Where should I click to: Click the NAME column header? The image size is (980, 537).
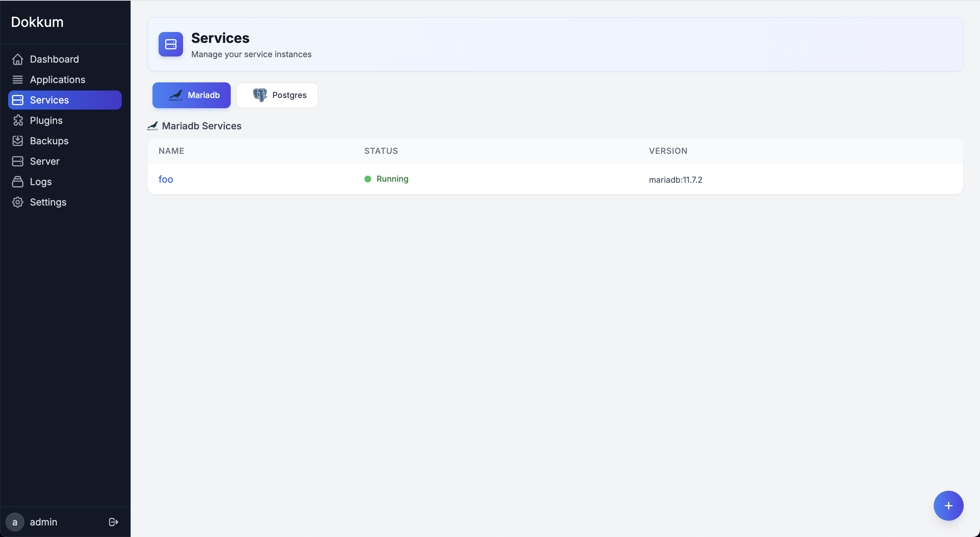click(x=171, y=151)
